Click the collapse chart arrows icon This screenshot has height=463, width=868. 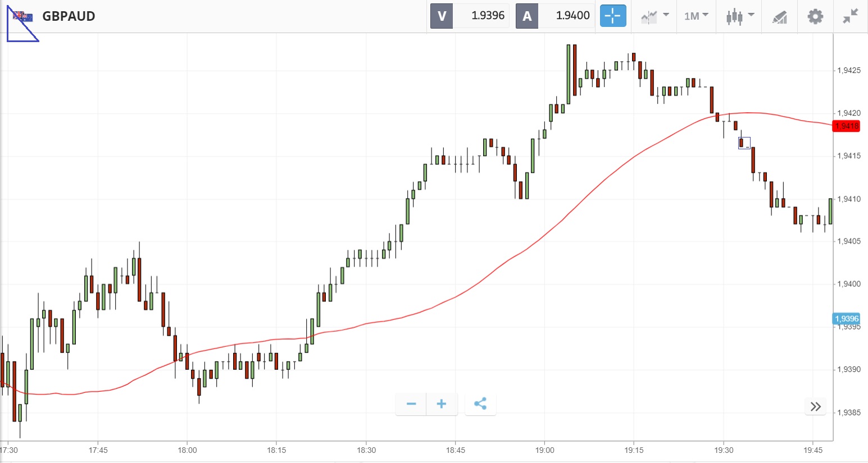(x=851, y=16)
